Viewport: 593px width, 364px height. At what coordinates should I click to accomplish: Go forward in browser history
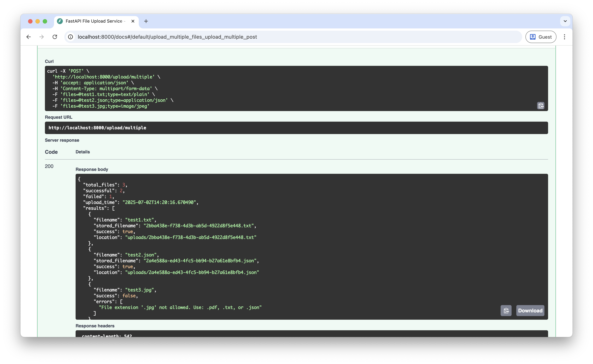pyautogui.click(x=41, y=37)
